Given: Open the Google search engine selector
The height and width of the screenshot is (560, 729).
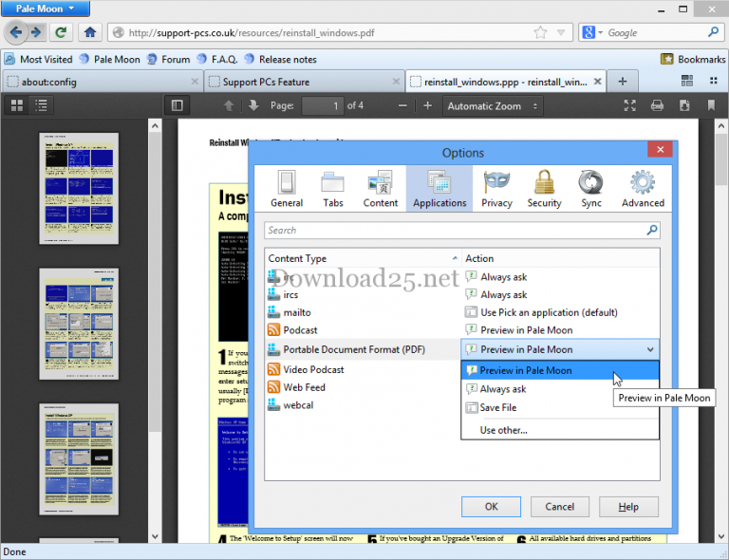Looking at the screenshot, I should 592,32.
